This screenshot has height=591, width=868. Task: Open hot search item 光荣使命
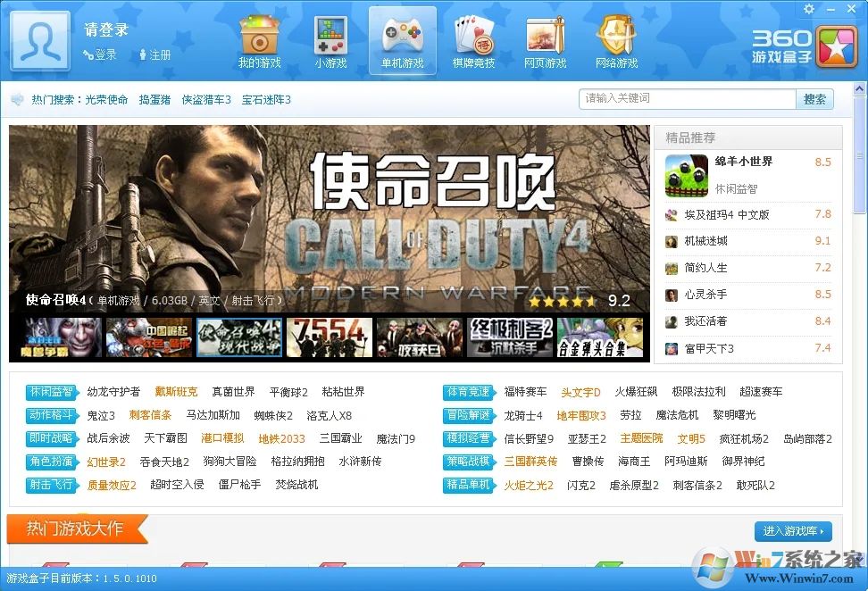107,99
